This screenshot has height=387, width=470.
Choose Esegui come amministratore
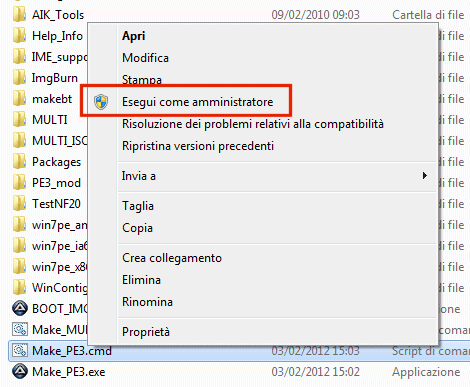click(197, 102)
